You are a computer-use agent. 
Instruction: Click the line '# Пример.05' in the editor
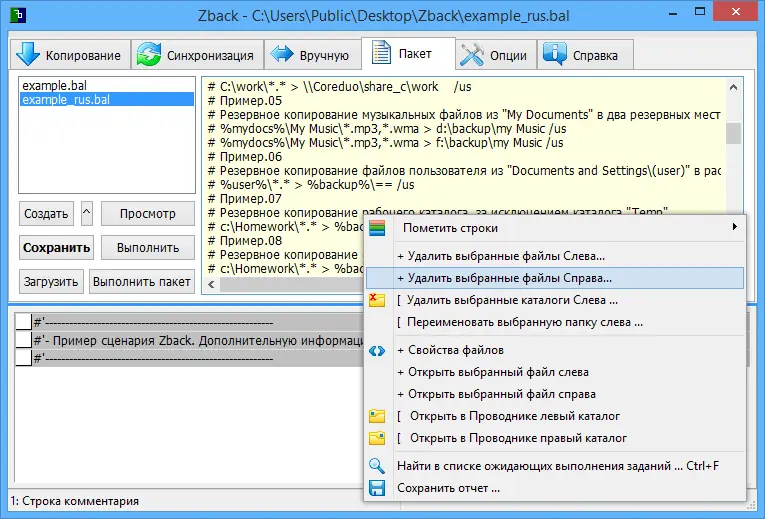pyautogui.click(x=245, y=101)
